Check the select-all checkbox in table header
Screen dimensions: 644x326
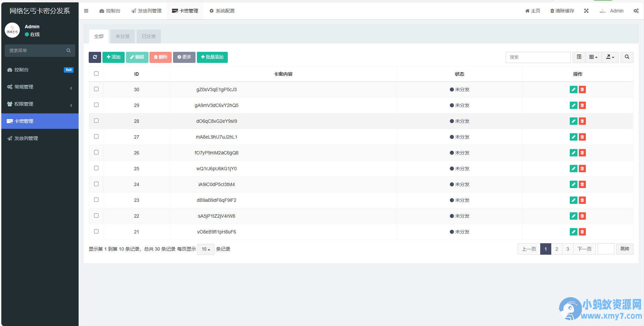point(96,74)
